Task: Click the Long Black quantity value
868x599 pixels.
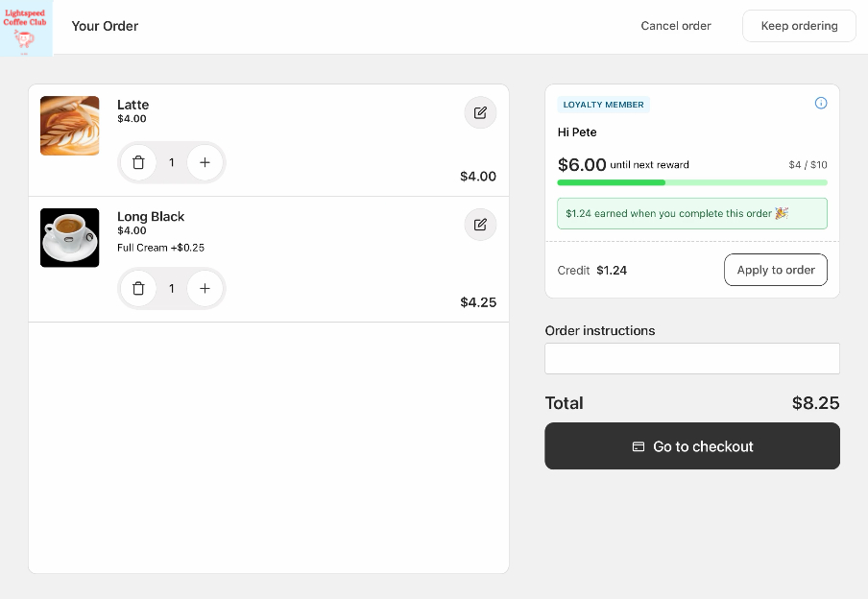Action: coord(172,288)
